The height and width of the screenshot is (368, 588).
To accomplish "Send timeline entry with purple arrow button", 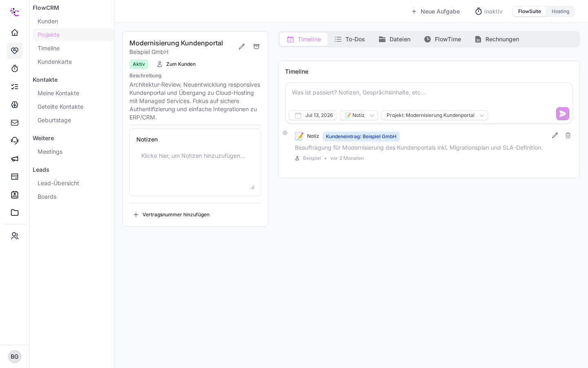I will pos(563,114).
